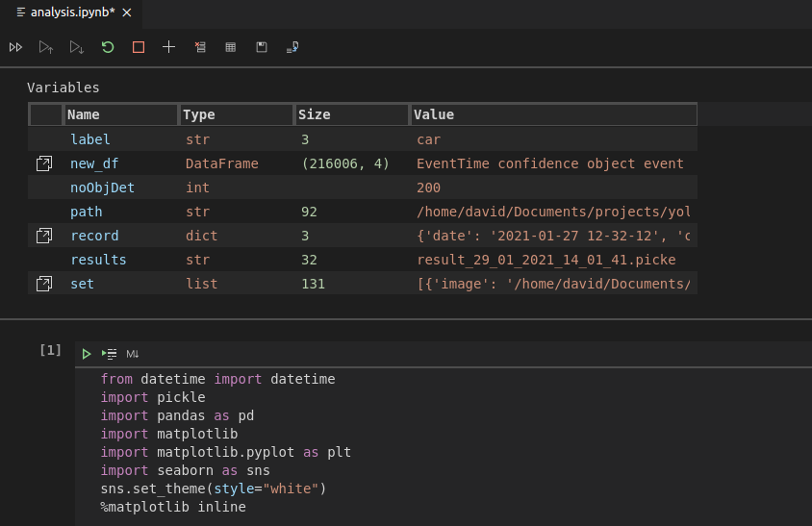Click inside the code cell on import pickle
812x526 pixels.
point(154,397)
